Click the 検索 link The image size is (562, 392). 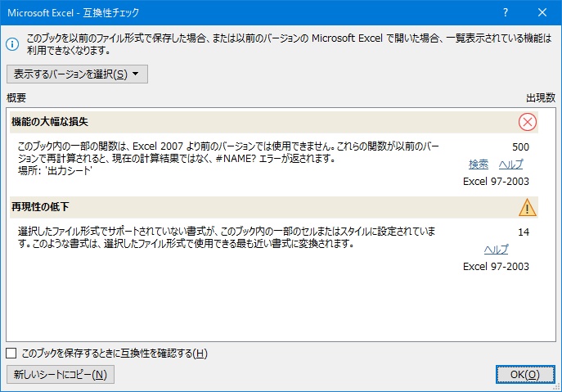[x=479, y=164]
